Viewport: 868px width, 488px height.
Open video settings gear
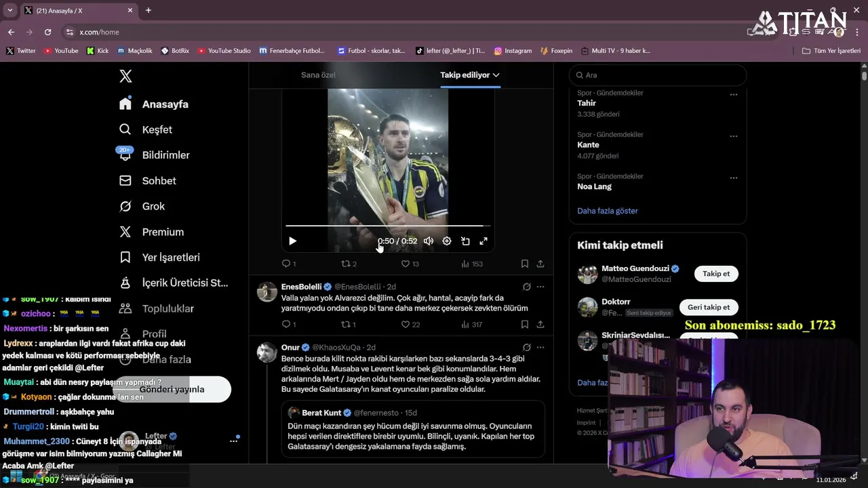click(447, 241)
